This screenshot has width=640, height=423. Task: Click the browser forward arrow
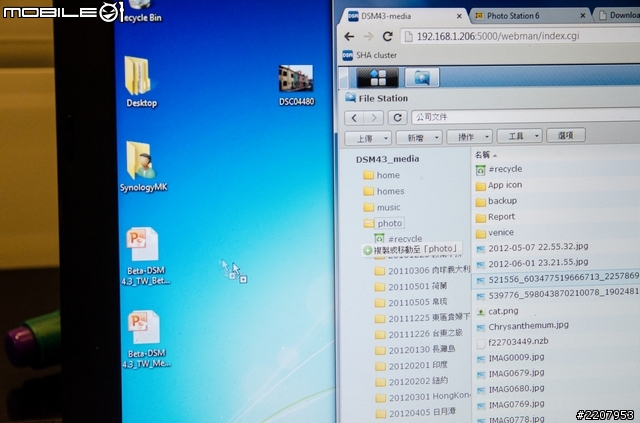point(368,37)
